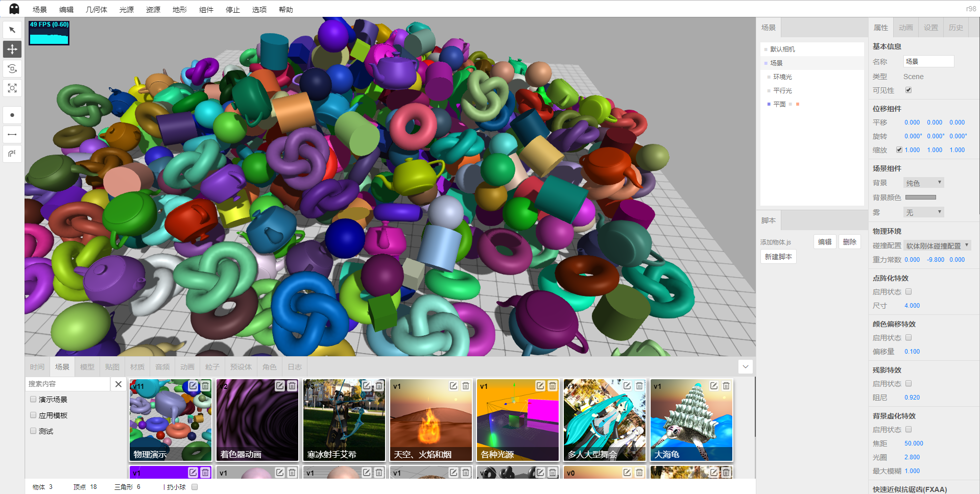Switch to the 模型 tab

coord(87,367)
